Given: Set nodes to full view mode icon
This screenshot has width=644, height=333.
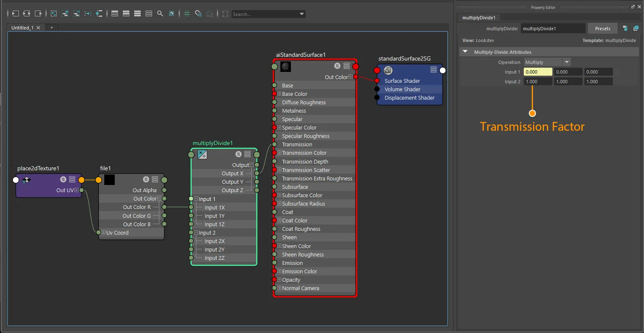Looking at the screenshot, I should pos(137,13).
